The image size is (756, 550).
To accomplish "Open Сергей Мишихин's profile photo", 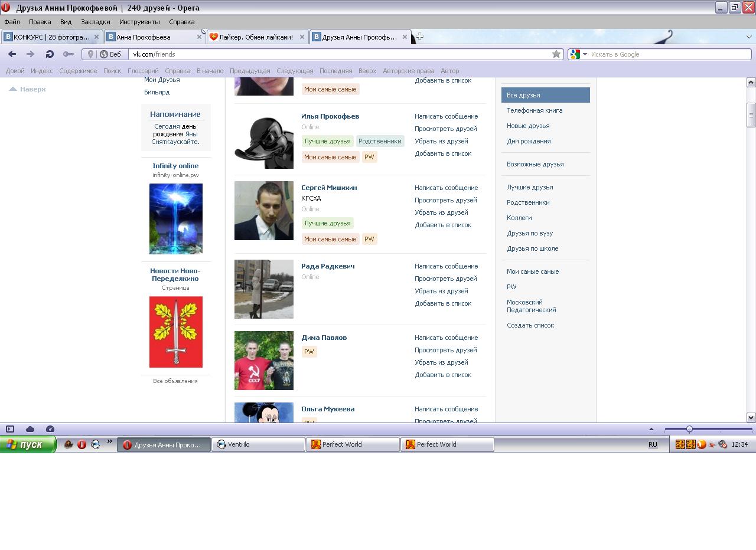I will coord(264,211).
